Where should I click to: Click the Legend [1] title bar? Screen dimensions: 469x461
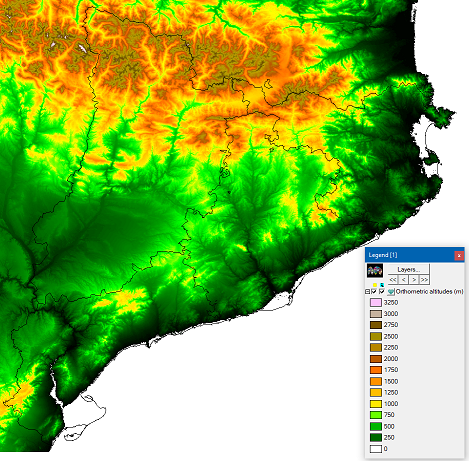pos(410,255)
